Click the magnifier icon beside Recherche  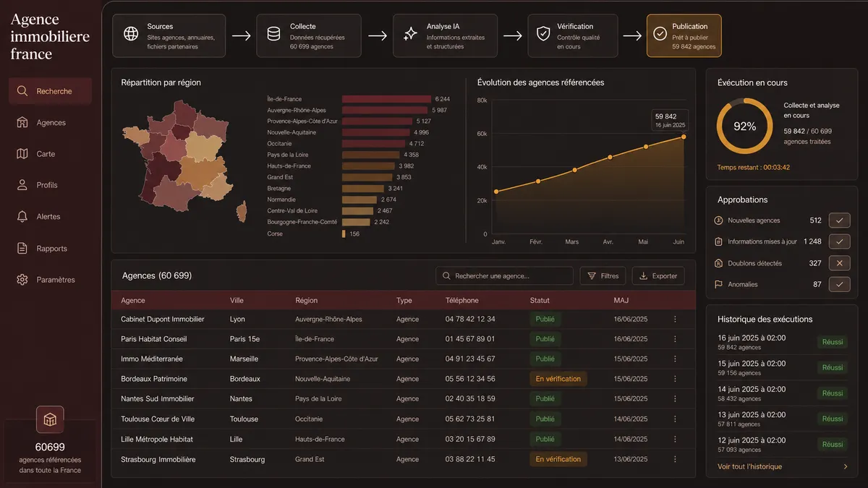pos(22,91)
